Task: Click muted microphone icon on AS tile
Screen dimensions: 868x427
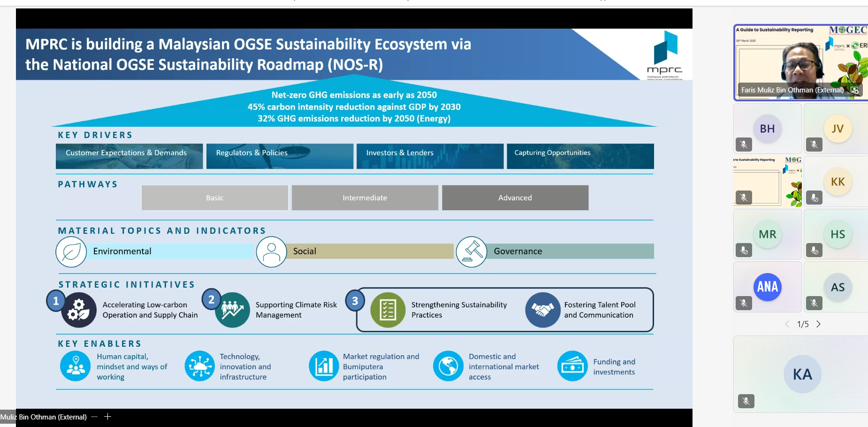Action: pyautogui.click(x=814, y=303)
